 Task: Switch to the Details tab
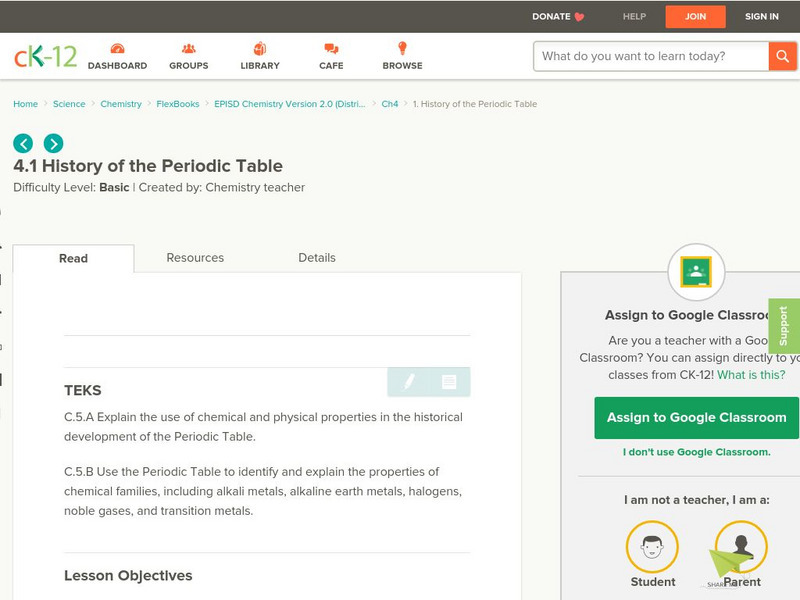(317, 258)
